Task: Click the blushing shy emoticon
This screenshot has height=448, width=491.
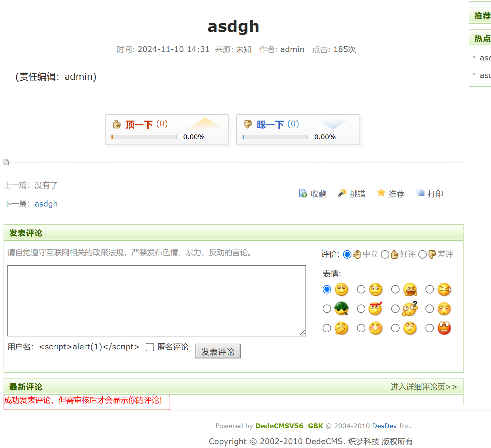Action: click(x=376, y=328)
